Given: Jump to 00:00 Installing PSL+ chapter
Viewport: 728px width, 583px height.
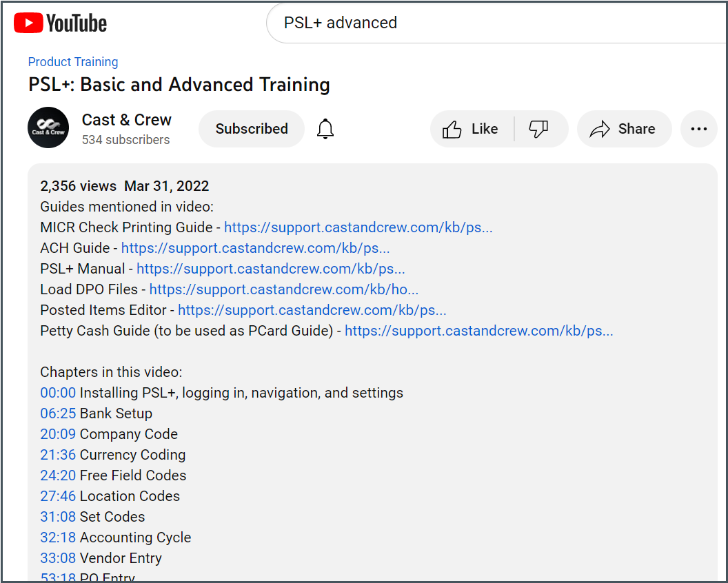Looking at the screenshot, I should pyautogui.click(x=58, y=393).
